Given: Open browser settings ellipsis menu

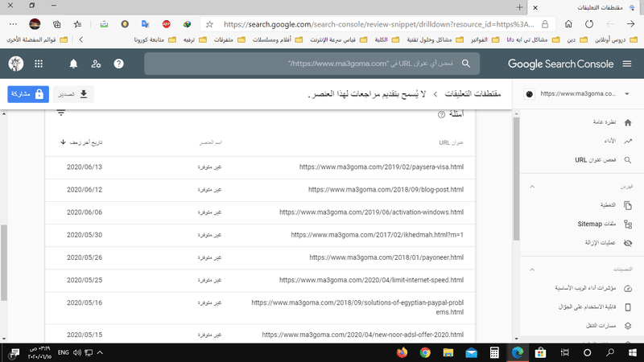Looking at the screenshot, I should [13, 24].
